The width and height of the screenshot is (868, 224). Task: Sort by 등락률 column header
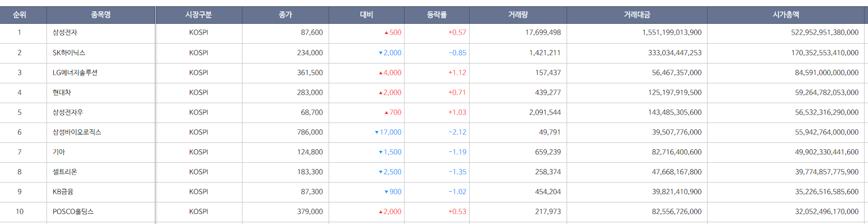coord(437,15)
